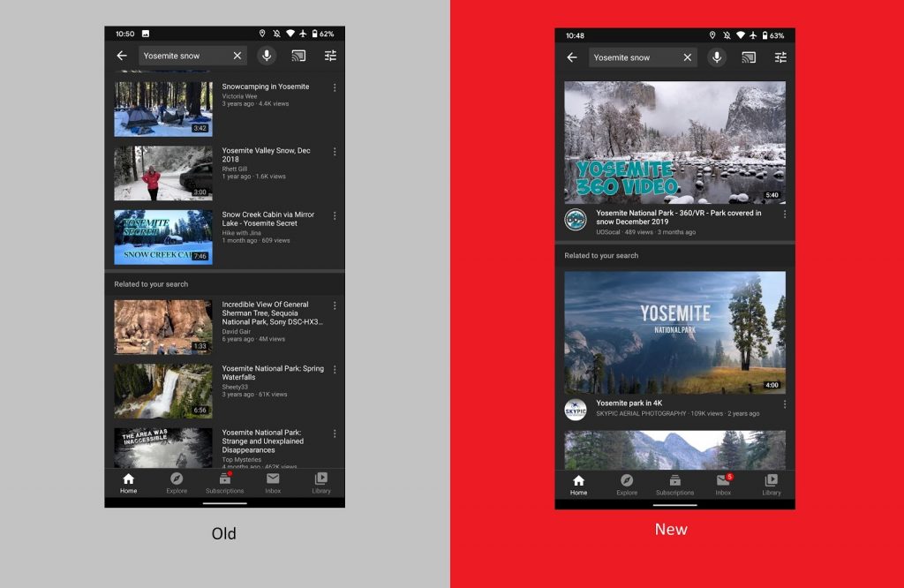Viewport: 904px width, 588px height.
Task: Tap the Cast icon in the New screen
Action: click(x=749, y=57)
